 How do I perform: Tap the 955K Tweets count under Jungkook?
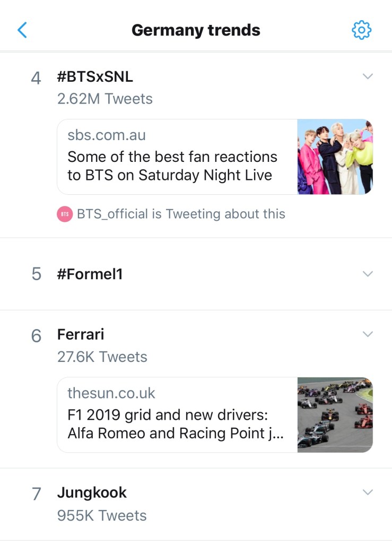point(102,515)
